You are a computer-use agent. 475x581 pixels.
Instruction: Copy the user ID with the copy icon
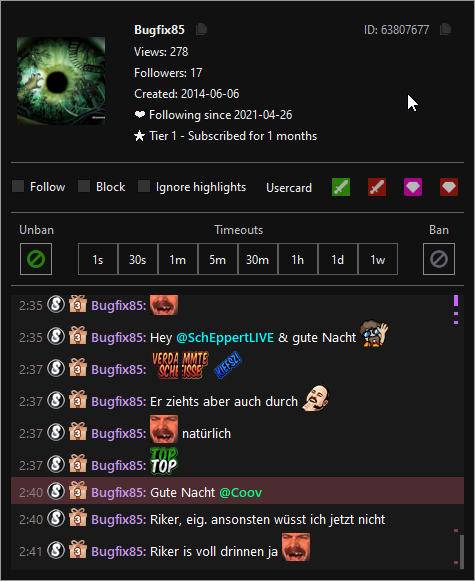coord(445,29)
